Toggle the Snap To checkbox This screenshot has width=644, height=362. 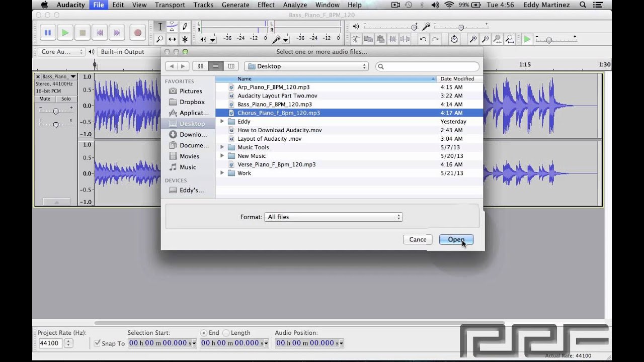98,343
